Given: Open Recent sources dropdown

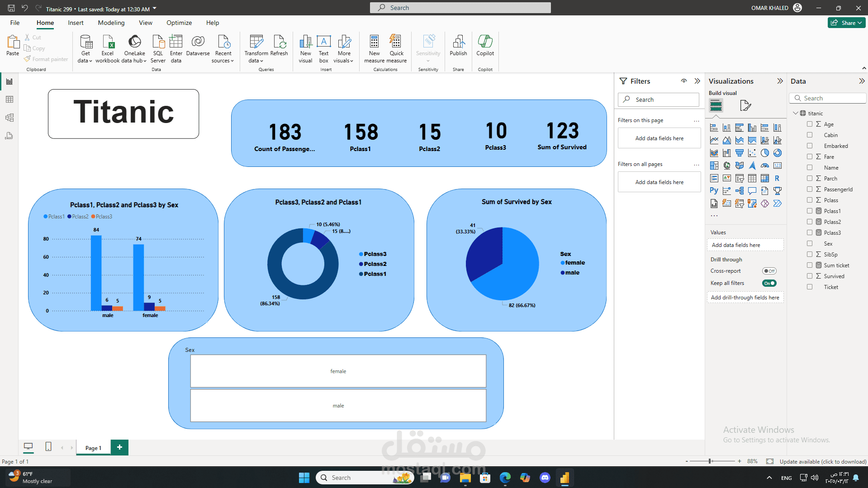Looking at the screenshot, I should click(x=223, y=48).
